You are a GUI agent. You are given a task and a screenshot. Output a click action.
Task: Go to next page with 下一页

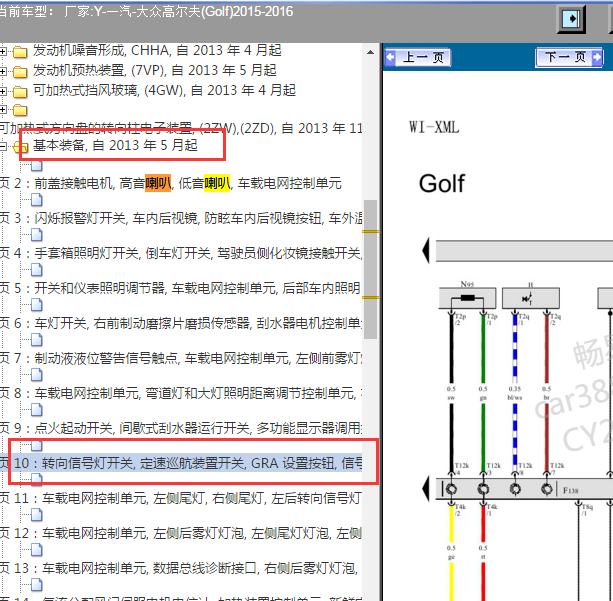click(569, 57)
